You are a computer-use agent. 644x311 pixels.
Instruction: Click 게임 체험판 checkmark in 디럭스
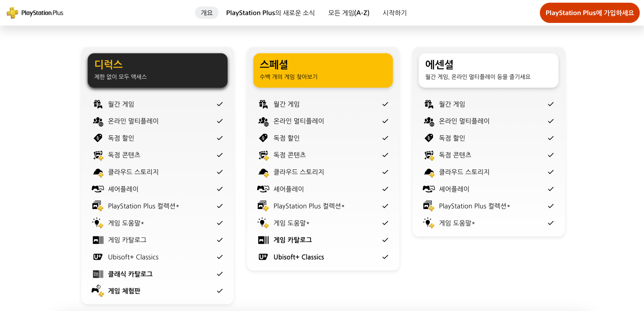(x=220, y=291)
